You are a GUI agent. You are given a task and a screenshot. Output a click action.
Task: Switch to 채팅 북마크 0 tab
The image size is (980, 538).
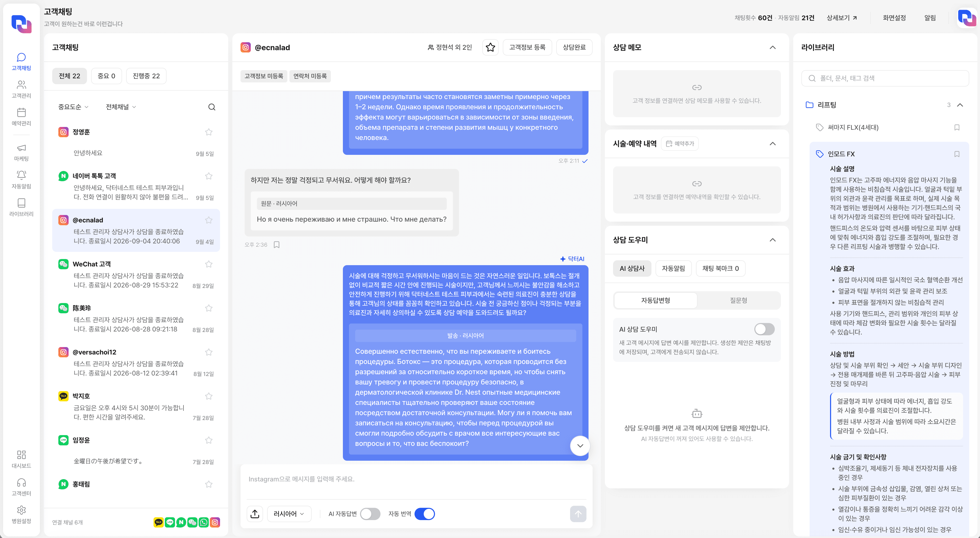[x=720, y=269]
